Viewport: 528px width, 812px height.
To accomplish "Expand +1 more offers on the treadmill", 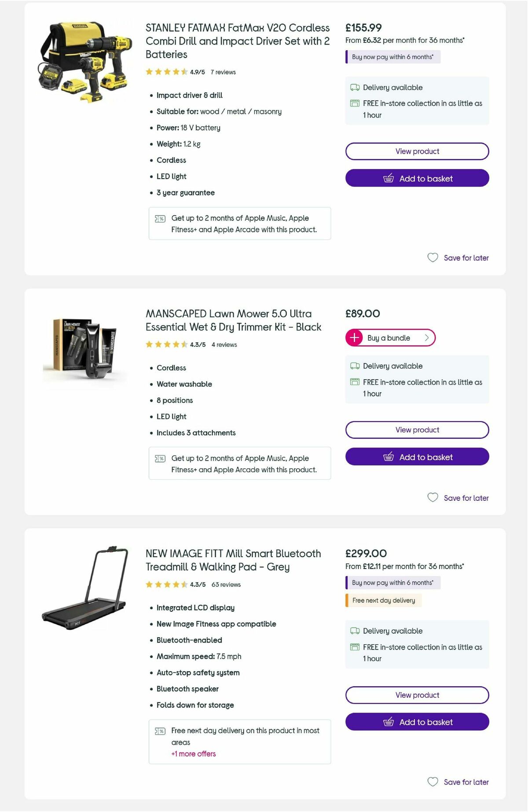I will point(193,754).
